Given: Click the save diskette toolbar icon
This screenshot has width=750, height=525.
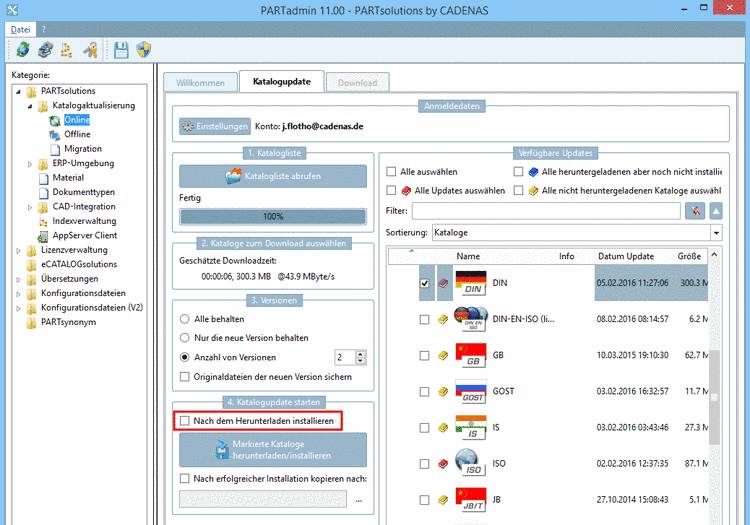Looking at the screenshot, I should coord(121,50).
